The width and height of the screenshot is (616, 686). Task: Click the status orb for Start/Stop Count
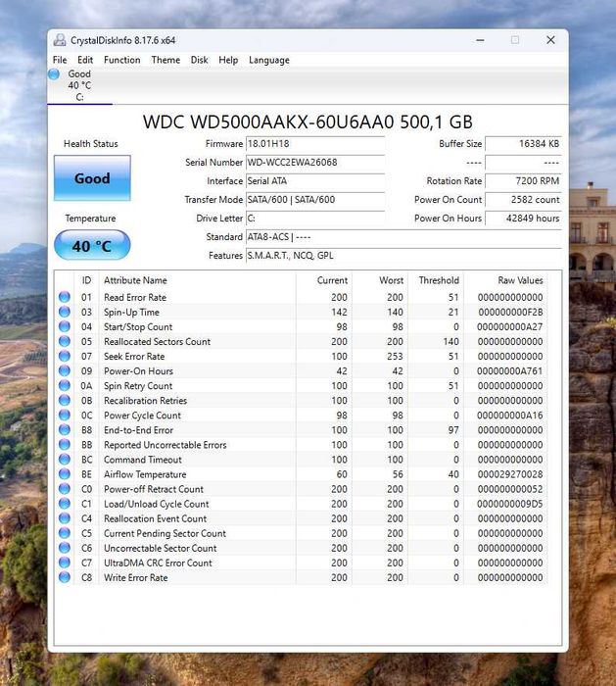65,326
